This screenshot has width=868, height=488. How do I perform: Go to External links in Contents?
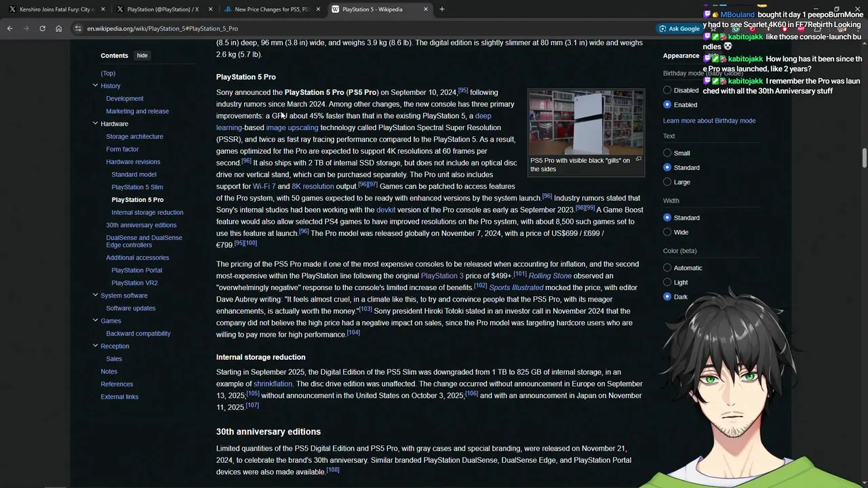click(119, 396)
